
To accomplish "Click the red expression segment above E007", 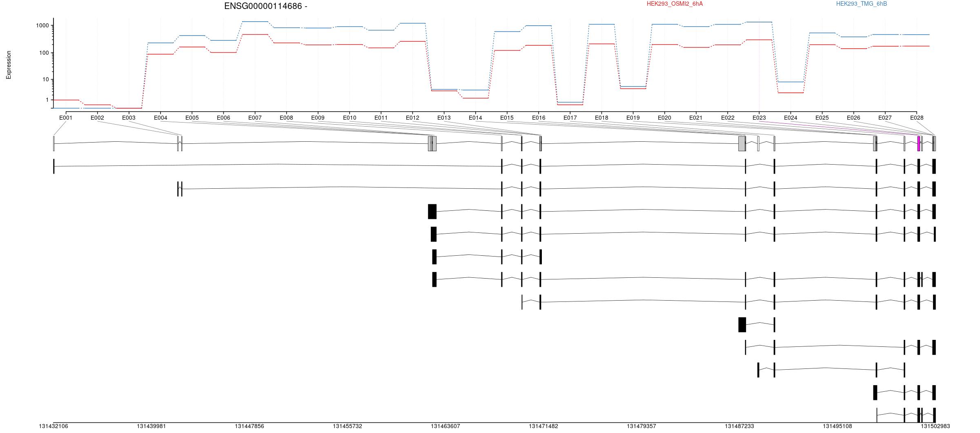I will [x=255, y=35].
